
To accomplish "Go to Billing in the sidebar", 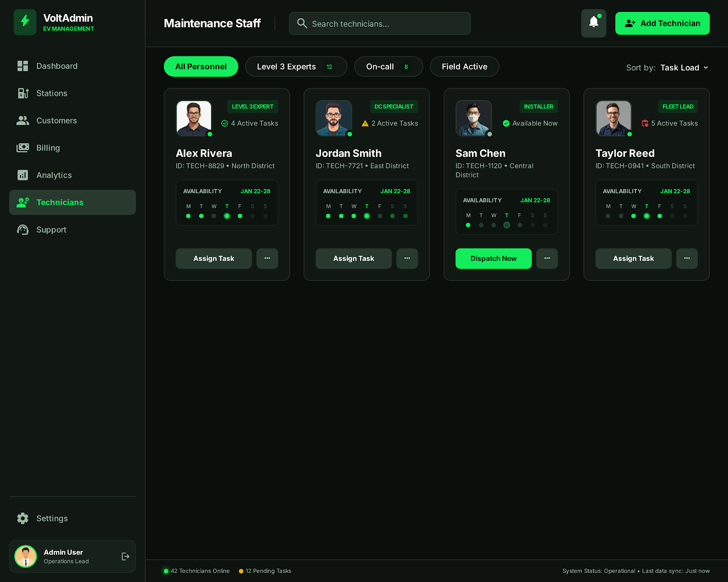I will point(48,148).
